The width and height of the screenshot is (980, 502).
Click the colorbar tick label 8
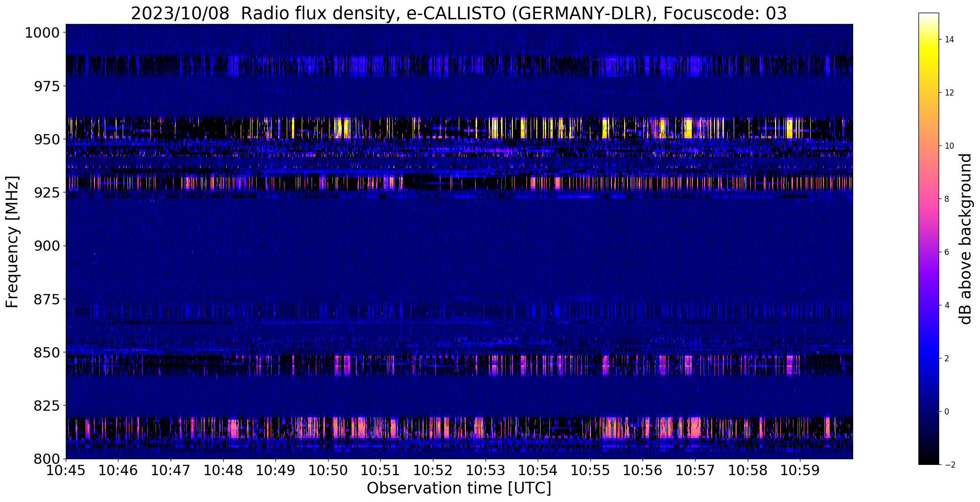pyautogui.click(x=947, y=199)
